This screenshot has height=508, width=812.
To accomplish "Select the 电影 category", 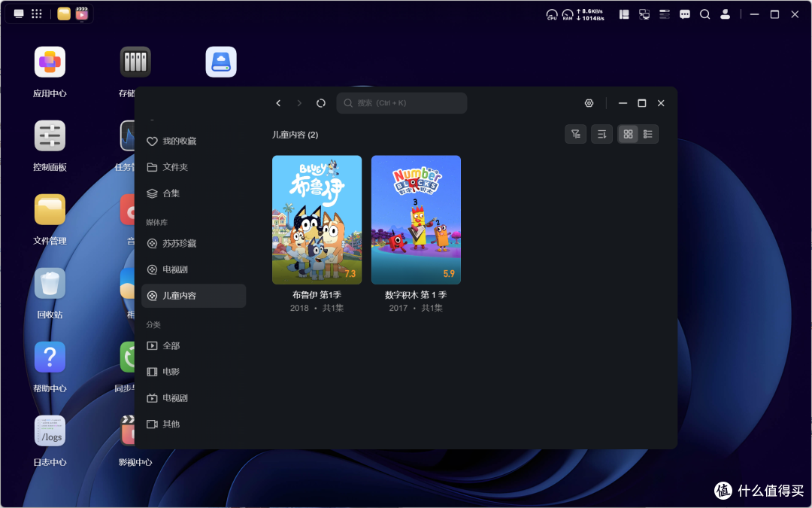I will point(194,372).
